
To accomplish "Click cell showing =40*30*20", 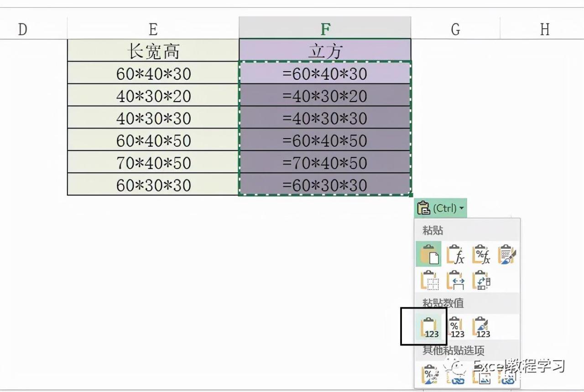I will point(325,95).
